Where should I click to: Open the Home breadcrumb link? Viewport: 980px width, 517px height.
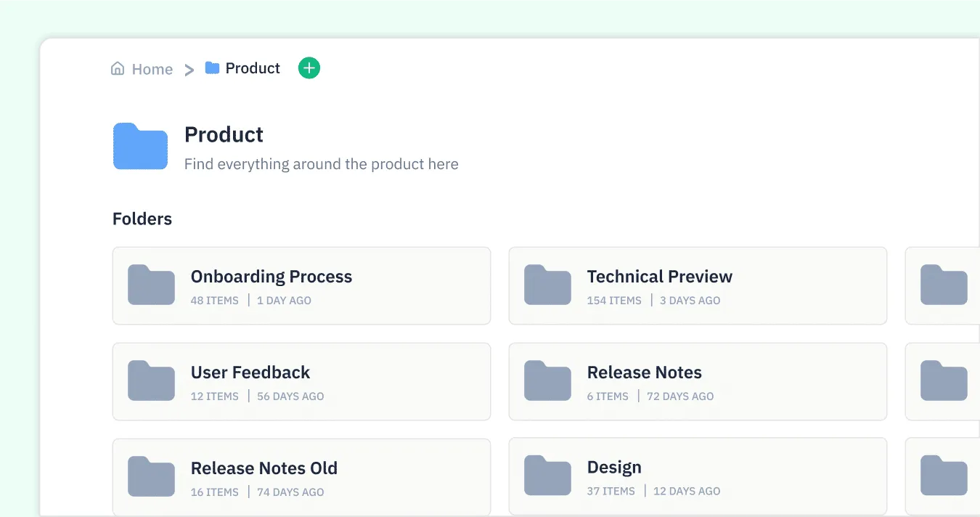pyautogui.click(x=152, y=68)
